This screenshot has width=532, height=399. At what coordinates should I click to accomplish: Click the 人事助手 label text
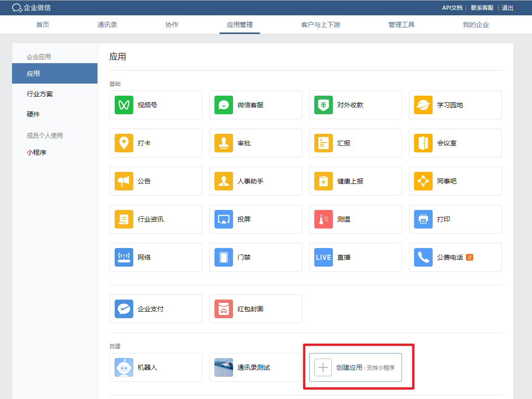coord(250,181)
